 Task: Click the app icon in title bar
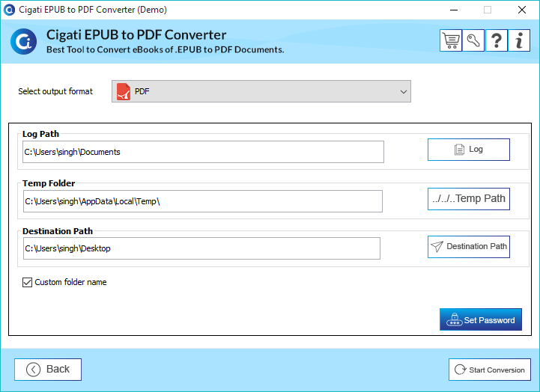click(9, 10)
